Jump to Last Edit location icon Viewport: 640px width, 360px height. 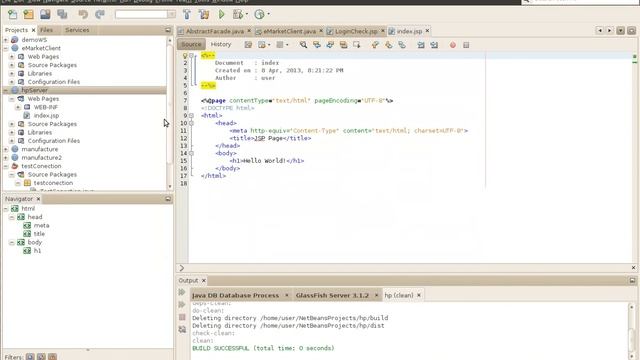pos(248,45)
